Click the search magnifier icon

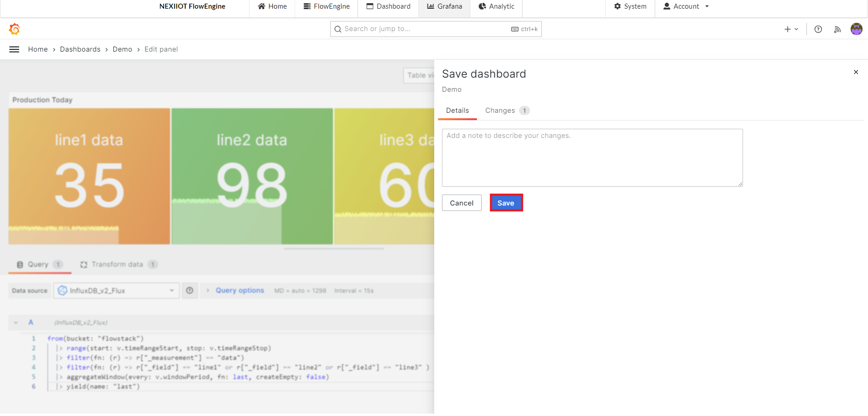338,29
